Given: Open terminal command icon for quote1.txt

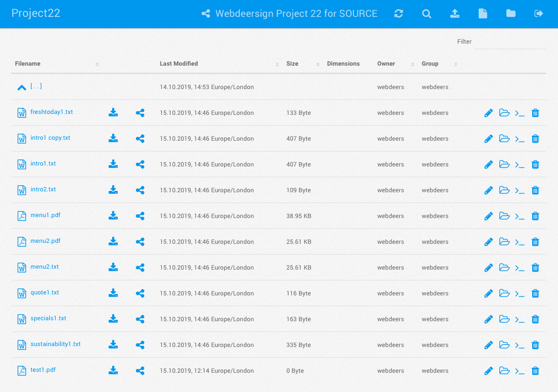Looking at the screenshot, I should pyautogui.click(x=520, y=294).
